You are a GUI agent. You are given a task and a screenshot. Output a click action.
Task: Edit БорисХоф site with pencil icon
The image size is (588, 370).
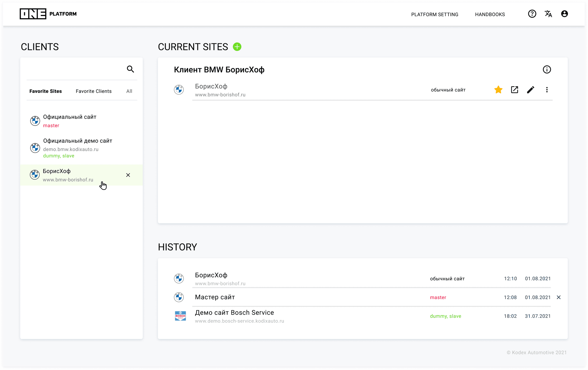point(531,90)
